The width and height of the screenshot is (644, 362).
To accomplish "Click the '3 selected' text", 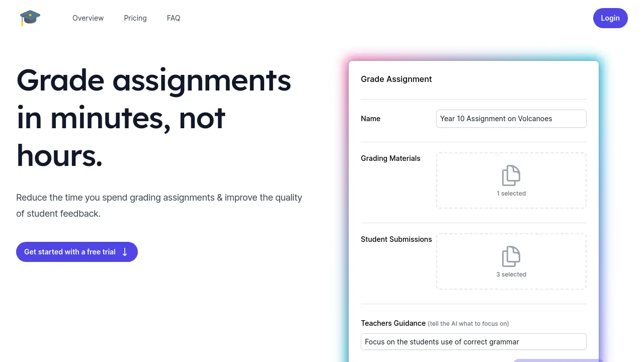I will click(x=511, y=275).
